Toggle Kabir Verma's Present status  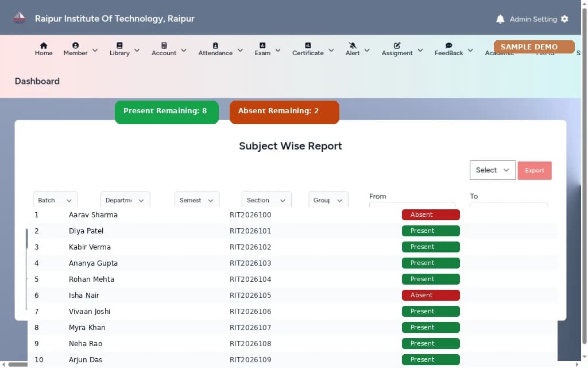tap(431, 247)
